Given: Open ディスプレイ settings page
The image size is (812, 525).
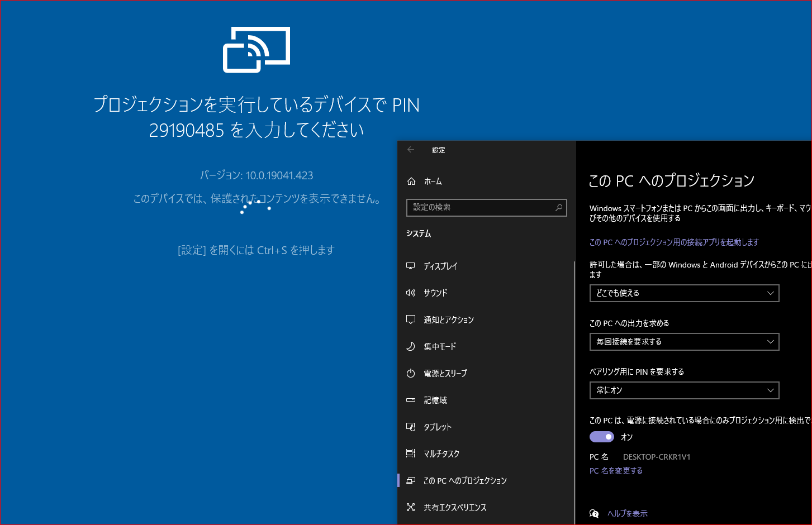Looking at the screenshot, I should click(486, 266).
